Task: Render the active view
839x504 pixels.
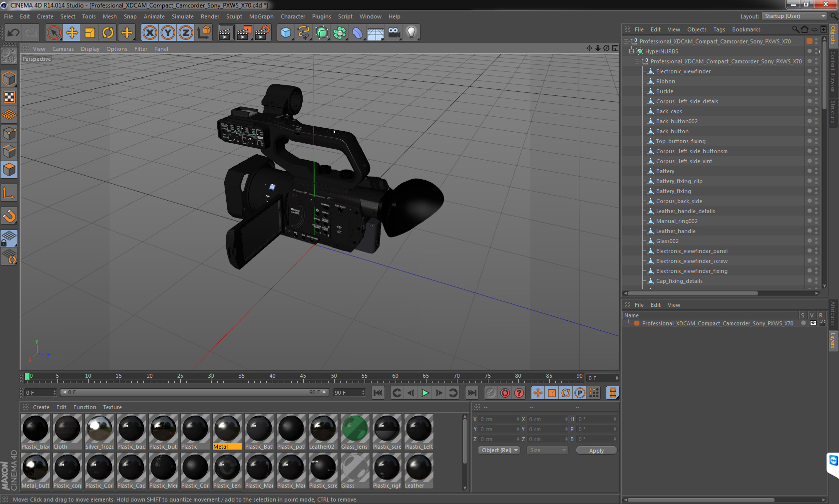Action: [226, 33]
